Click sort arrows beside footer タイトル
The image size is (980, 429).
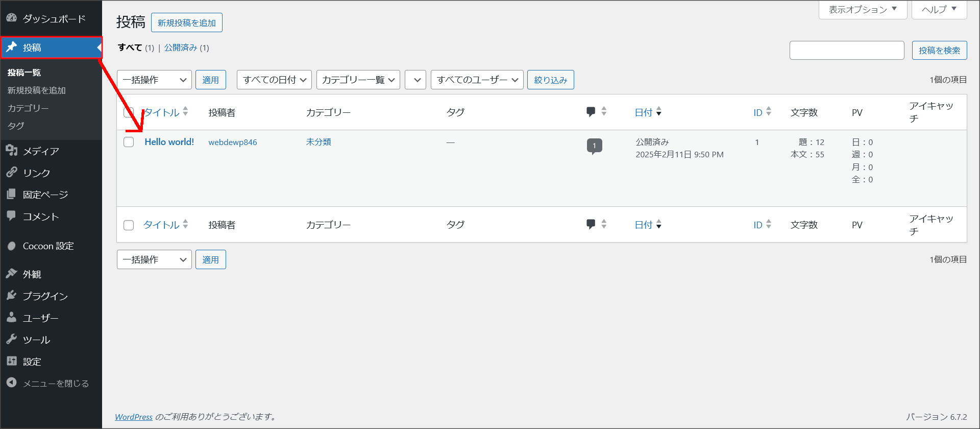[185, 224]
